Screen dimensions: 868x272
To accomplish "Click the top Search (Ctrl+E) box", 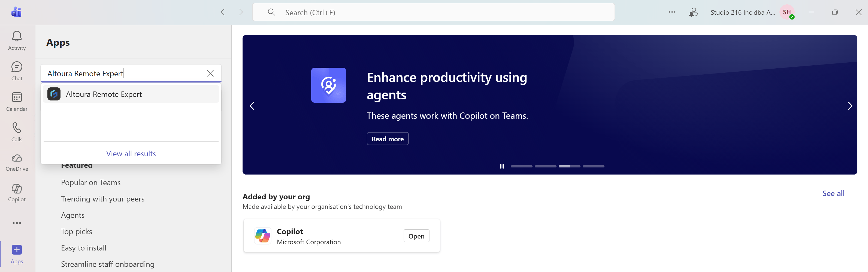I will click(433, 12).
